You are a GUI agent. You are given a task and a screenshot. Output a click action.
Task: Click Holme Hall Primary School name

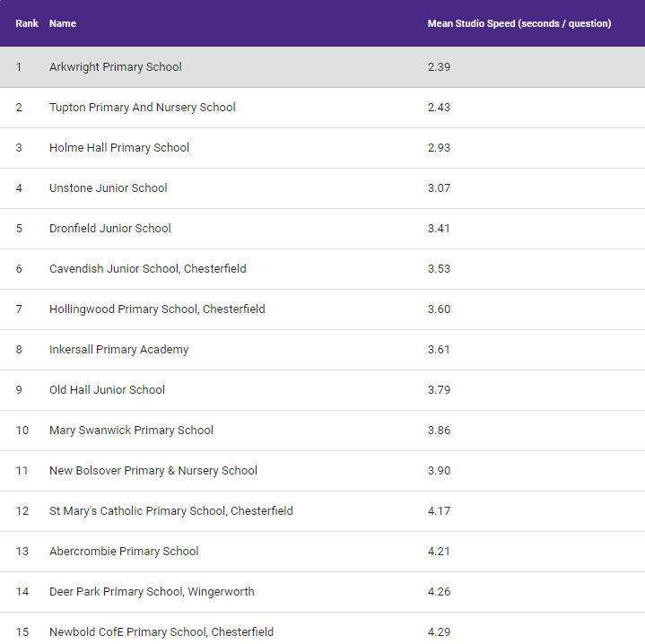119,147
